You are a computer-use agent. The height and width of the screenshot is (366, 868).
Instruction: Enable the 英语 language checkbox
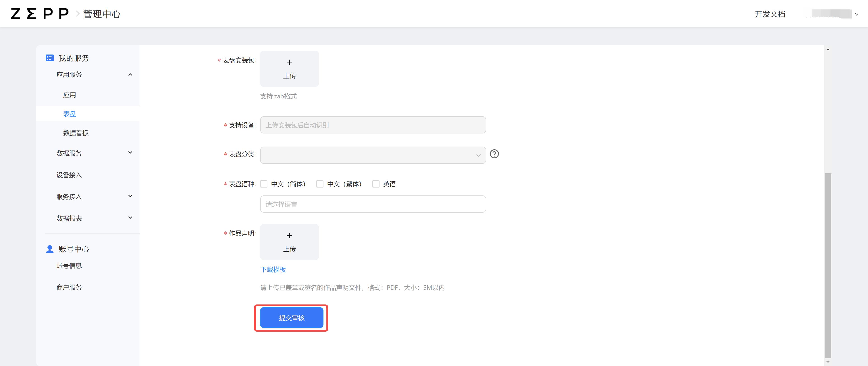[376, 184]
